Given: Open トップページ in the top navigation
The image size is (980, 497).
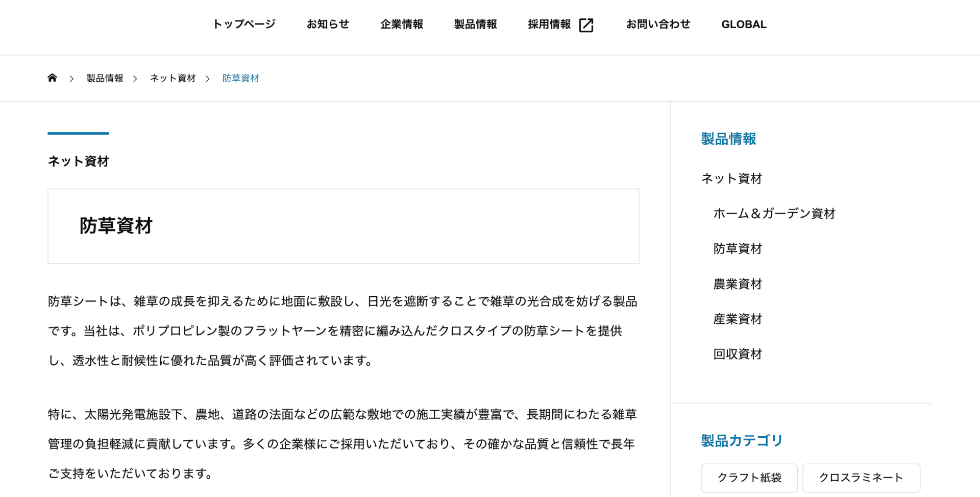Looking at the screenshot, I should point(244,24).
